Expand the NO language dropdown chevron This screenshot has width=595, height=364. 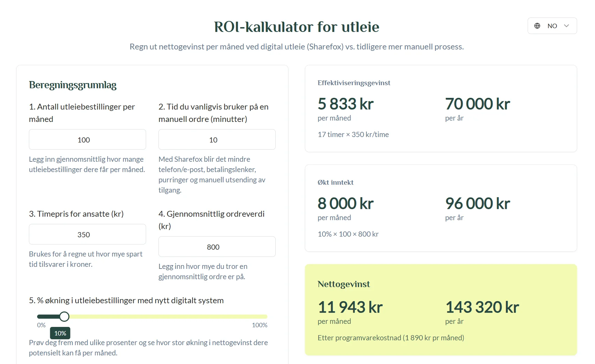[x=566, y=26]
